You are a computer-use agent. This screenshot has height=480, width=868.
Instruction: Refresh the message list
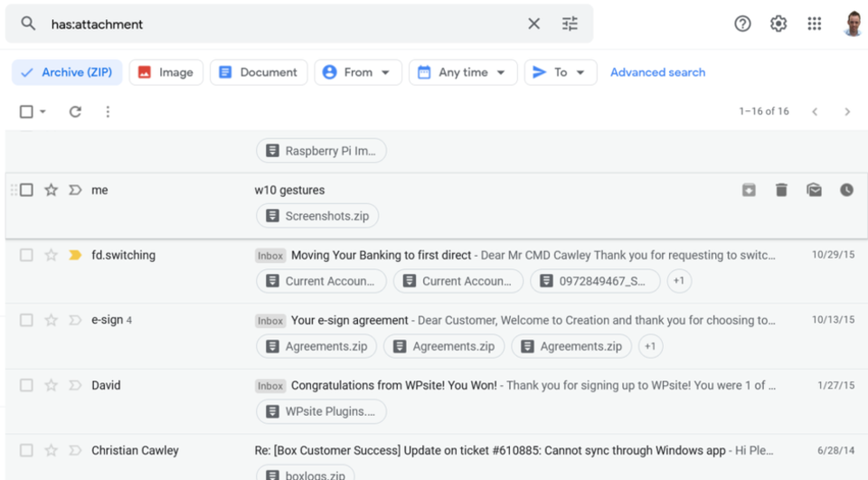[x=75, y=112]
